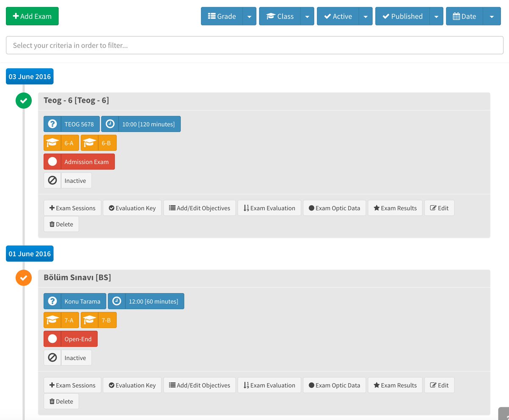Viewport: 509px width, 420px height.
Task: Click the Inactive ban icon for Bölüm Sınavı
Action: [x=53, y=357]
